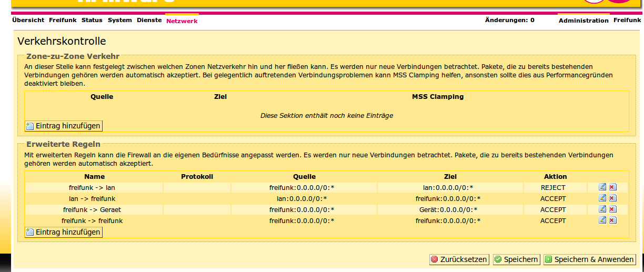View pending Änderungen count
644x272 pixels.
(x=509, y=20)
